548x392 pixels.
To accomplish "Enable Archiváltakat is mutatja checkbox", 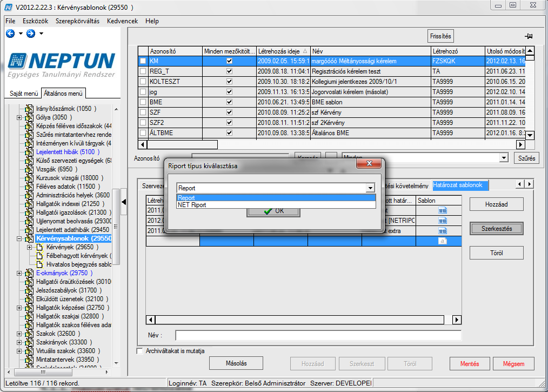I will tap(140, 351).
